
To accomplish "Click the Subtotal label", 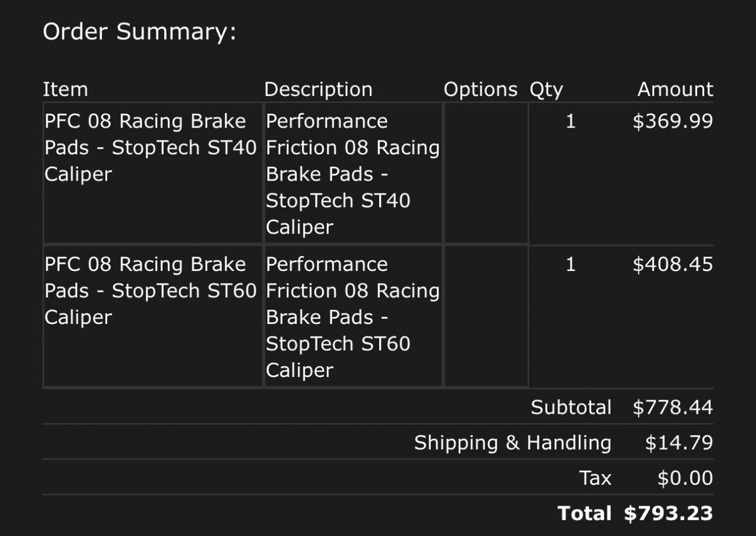I will 571,407.
